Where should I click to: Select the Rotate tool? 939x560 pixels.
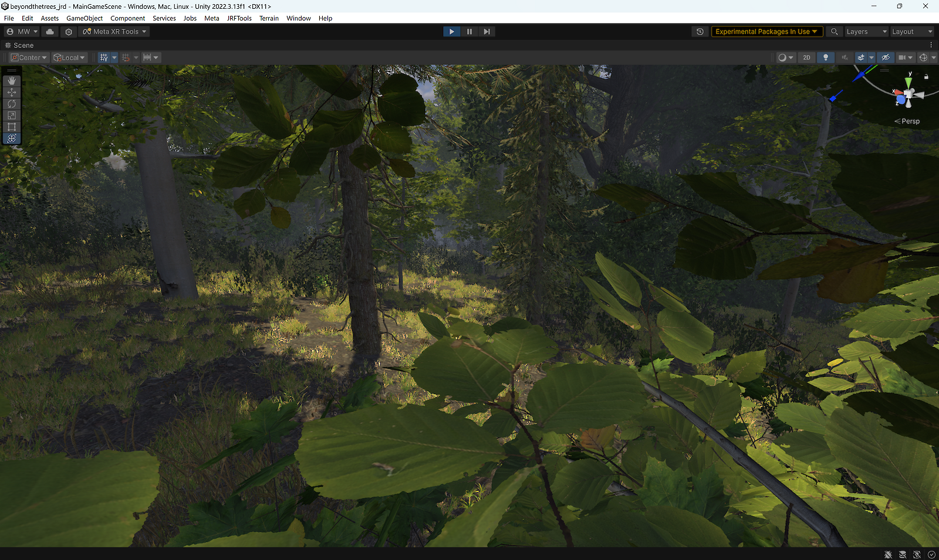tap(12, 104)
